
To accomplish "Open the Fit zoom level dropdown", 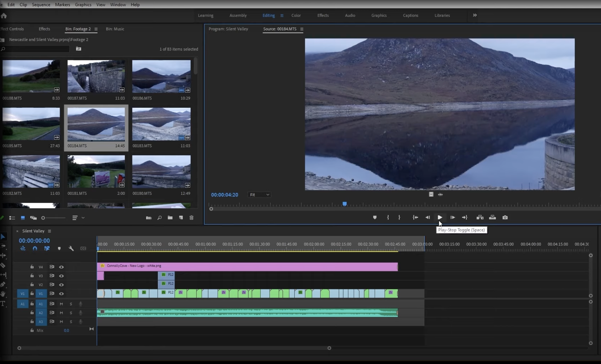I will click(259, 195).
